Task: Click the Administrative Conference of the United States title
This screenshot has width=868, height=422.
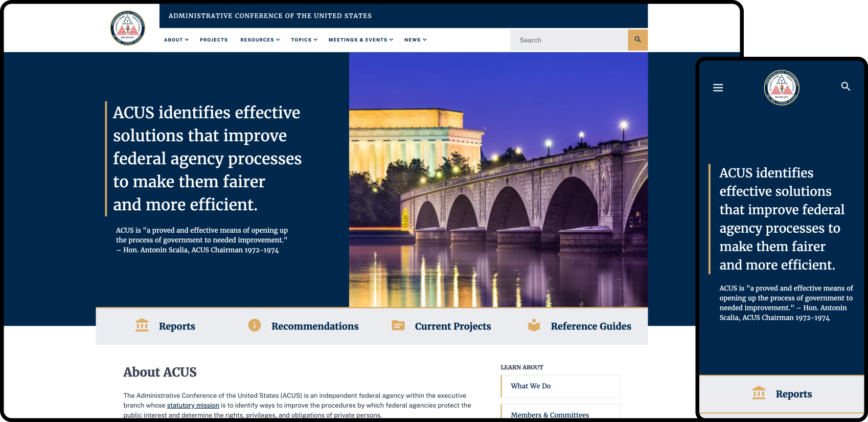Action: coord(270,16)
